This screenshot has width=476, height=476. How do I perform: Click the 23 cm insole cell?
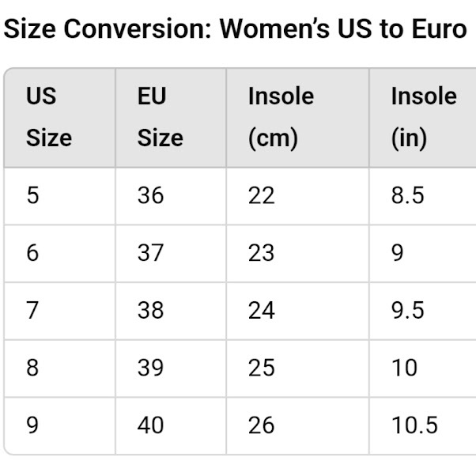(261, 253)
